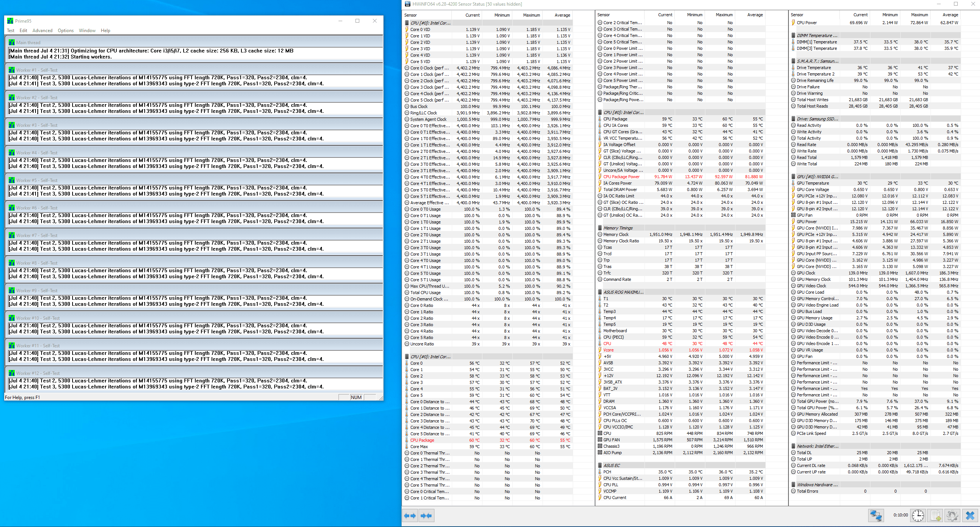Click the chip icon of the DIMM Temperature group
The image size is (980, 527).
point(793,35)
